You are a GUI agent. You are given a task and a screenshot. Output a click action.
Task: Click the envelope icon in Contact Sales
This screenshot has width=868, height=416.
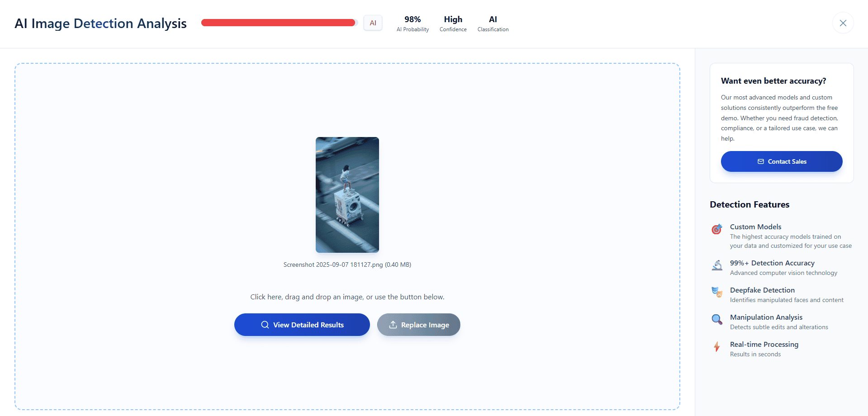761,161
